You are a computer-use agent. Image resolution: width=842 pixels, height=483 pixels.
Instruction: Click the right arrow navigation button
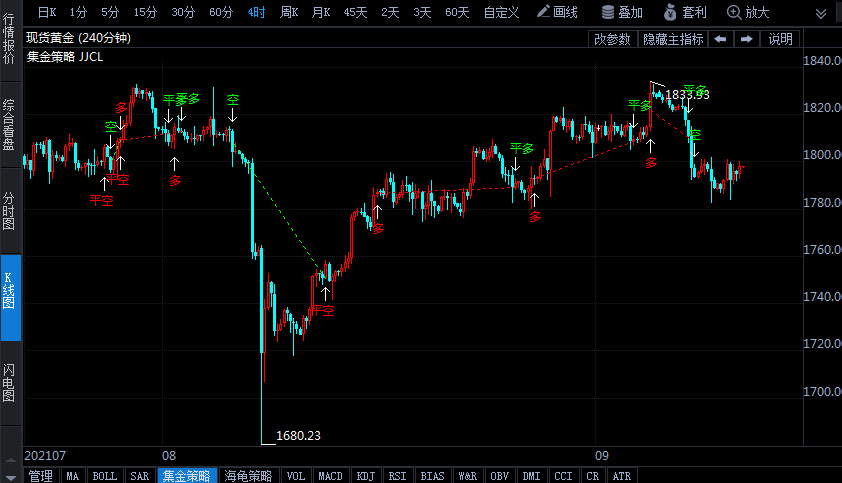point(746,39)
